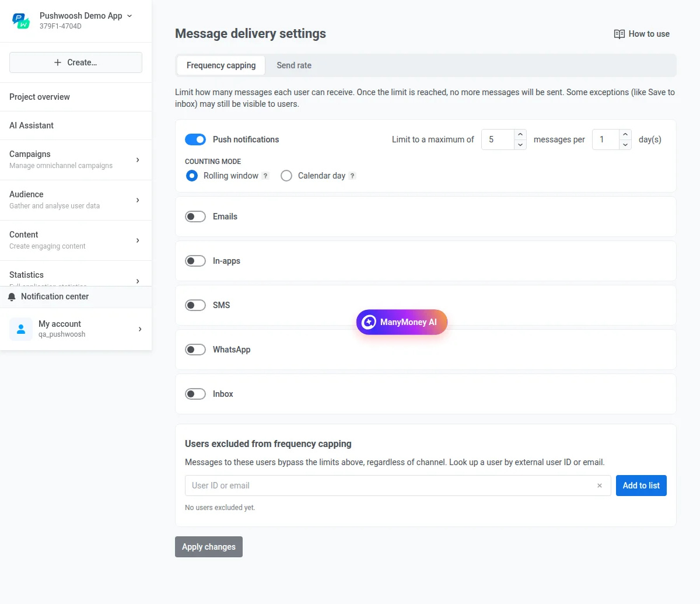Click the Apply changes button
Screen dimensions: 700x604
209,547
